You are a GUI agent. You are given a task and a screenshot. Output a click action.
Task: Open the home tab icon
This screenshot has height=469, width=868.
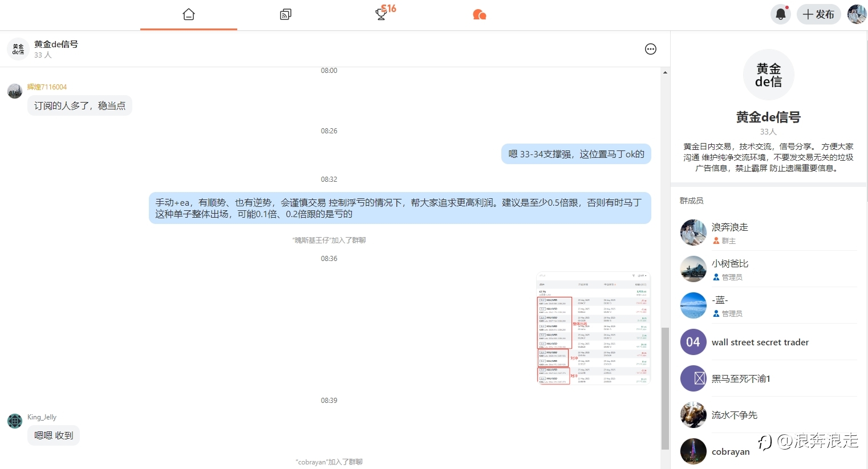(189, 14)
